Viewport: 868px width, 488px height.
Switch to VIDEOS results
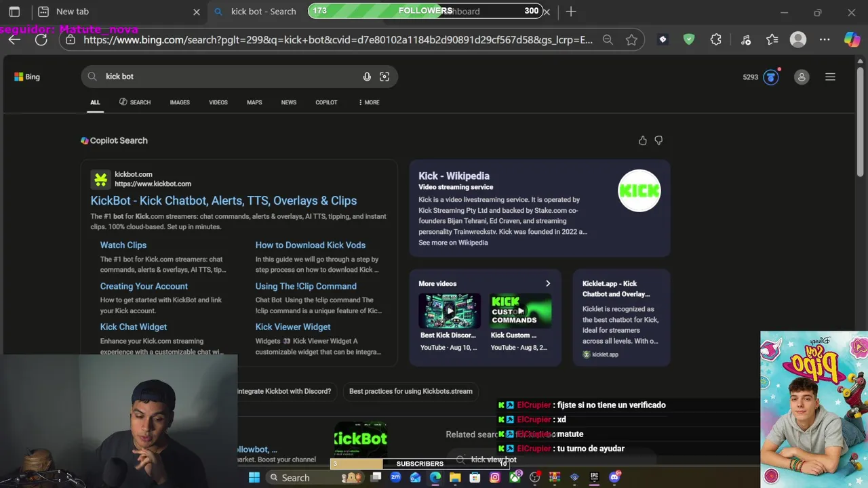coord(218,102)
